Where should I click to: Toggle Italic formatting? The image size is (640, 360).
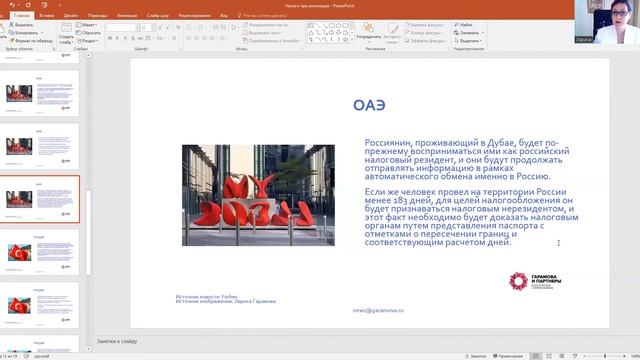(x=118, y=38)
